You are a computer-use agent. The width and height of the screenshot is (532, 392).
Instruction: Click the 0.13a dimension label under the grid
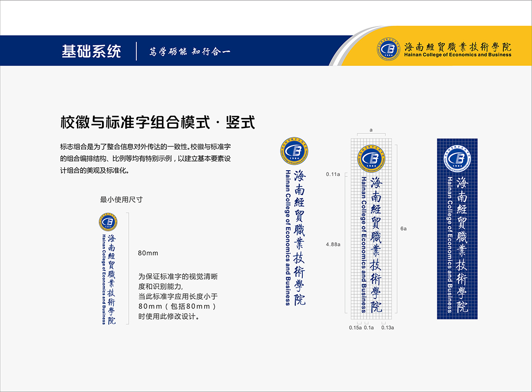387,328
